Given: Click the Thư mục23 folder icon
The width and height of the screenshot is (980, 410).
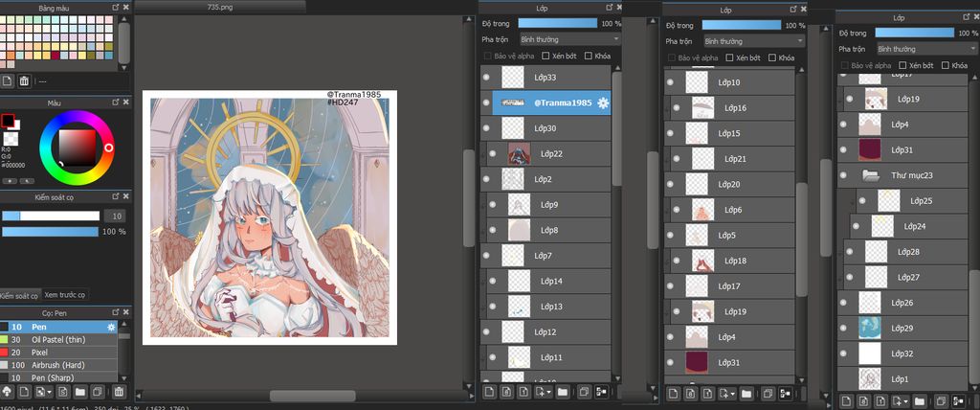Looking at the screenshot, I should (x=871, y=175).
